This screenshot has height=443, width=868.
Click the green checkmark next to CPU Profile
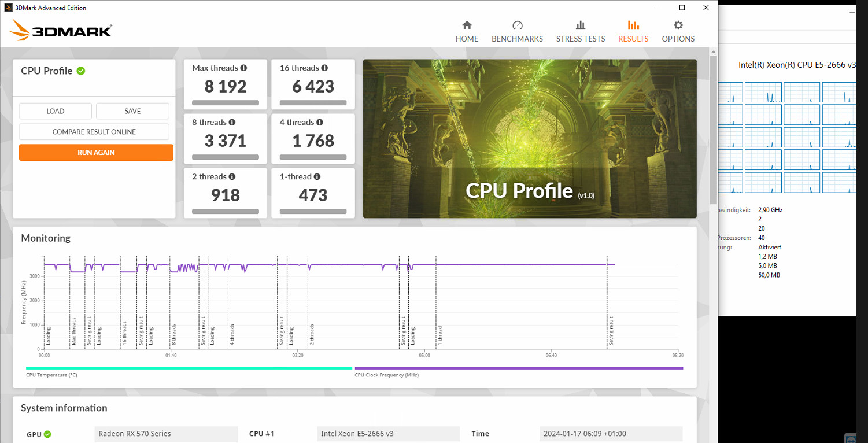point(81,71)
